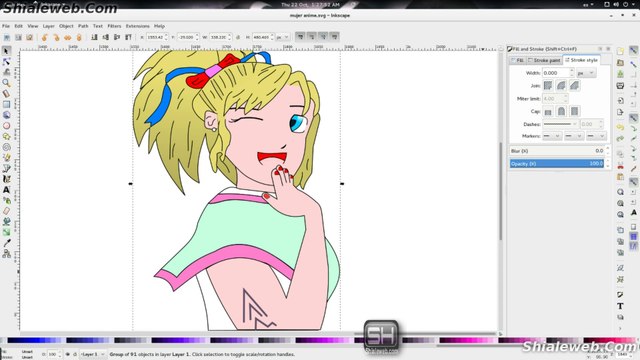The image size is (640, 360).
Task: Select the Calligraphy tool
Action: [6, 179]
